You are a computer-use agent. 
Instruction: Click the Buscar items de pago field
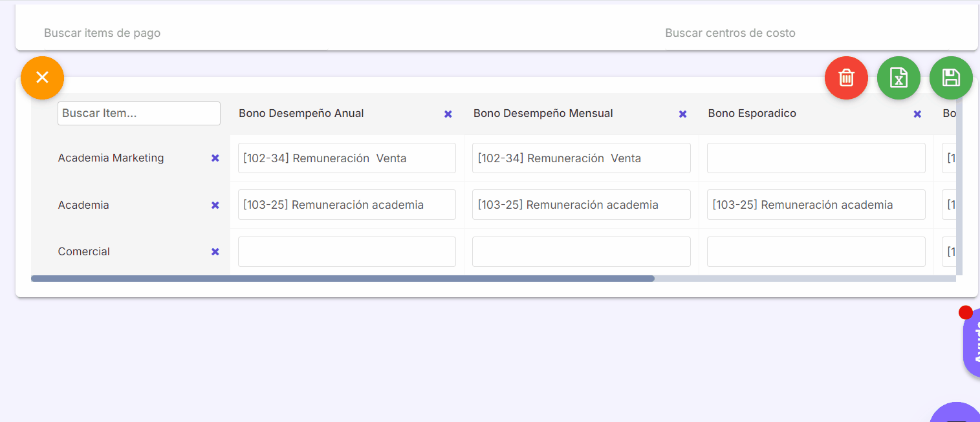(186, 33)
